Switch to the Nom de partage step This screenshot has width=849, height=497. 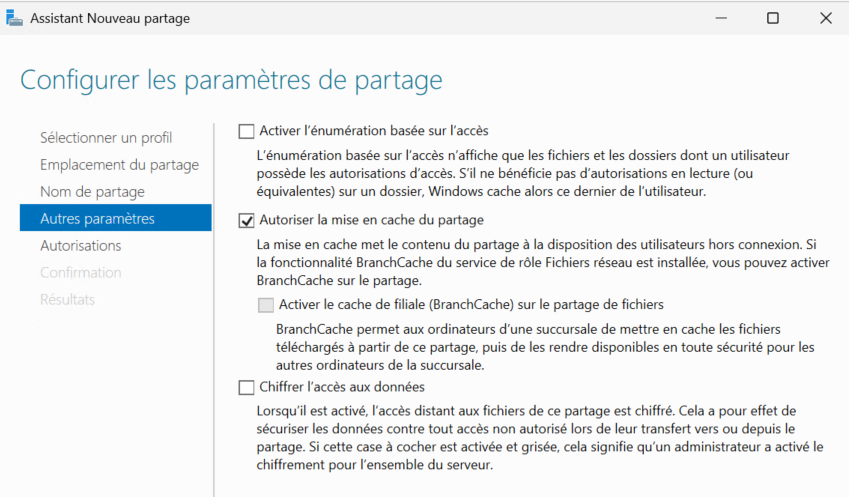coord(92,191)
